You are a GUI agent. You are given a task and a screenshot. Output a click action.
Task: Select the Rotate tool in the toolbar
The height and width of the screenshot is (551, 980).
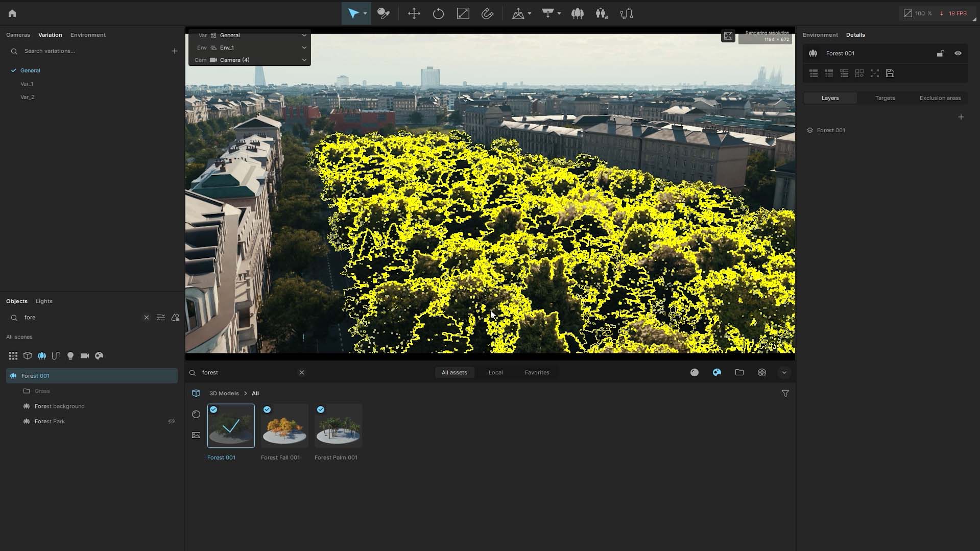(x=438, y=14)
